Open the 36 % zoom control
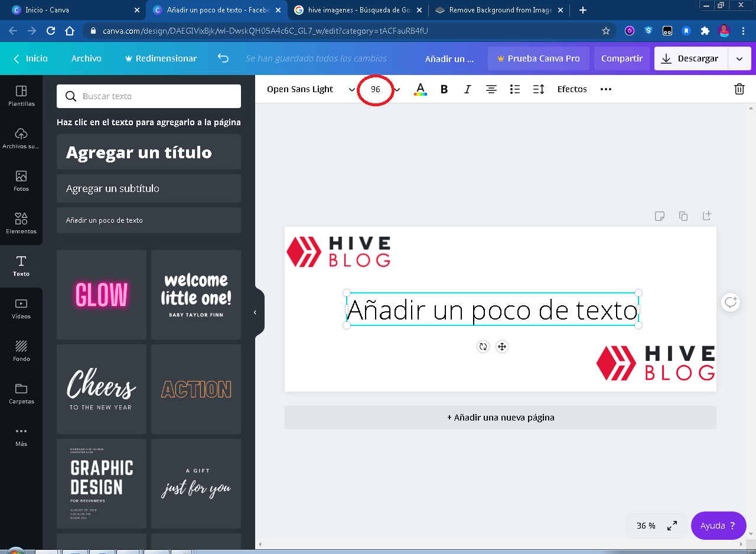 (x=646, y=526)
